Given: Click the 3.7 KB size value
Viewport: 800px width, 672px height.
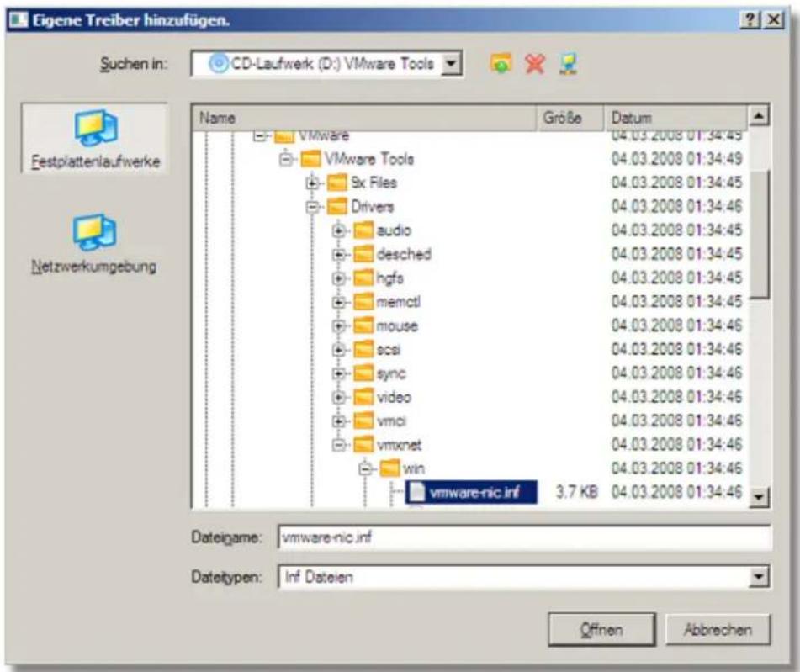Looking at the screenshot, I should [576, 492].
